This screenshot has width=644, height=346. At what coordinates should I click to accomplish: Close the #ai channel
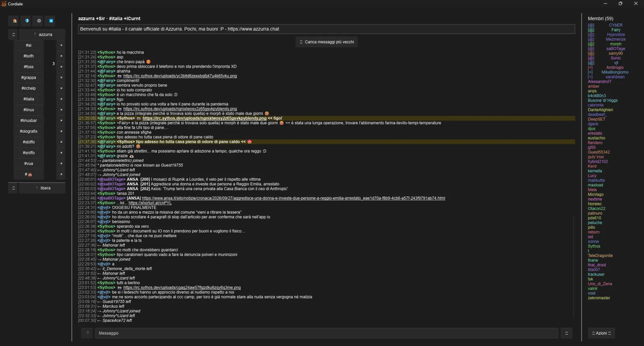(61, 46)
